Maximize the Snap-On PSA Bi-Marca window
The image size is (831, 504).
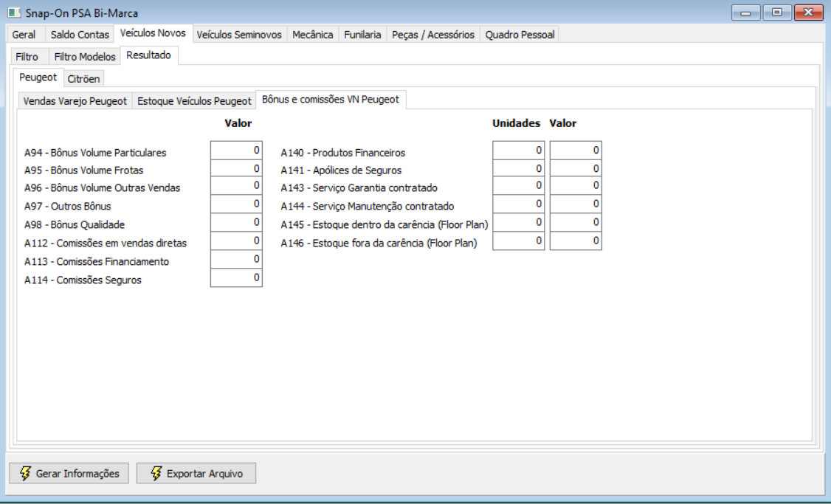(777, 13)
